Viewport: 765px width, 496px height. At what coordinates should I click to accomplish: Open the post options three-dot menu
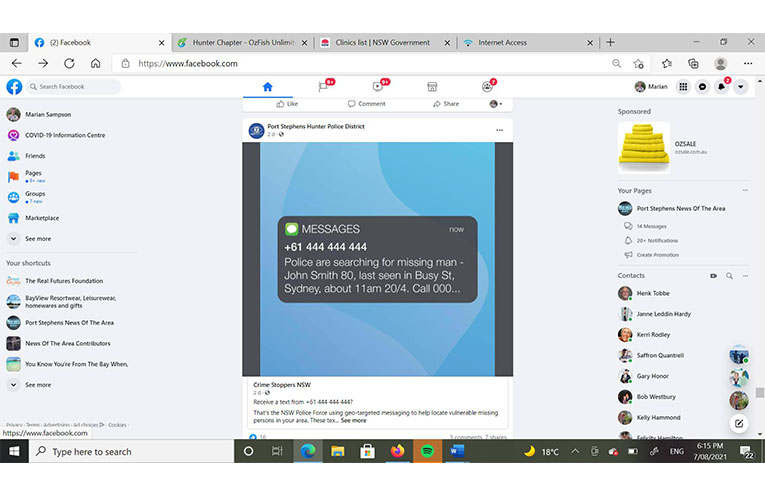point(499,130)
